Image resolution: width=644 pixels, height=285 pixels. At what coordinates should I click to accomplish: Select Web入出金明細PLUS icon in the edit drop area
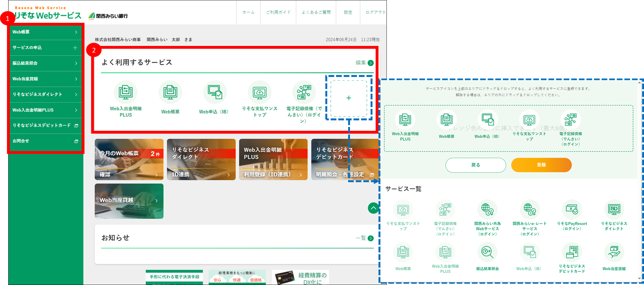pos(405,120)
